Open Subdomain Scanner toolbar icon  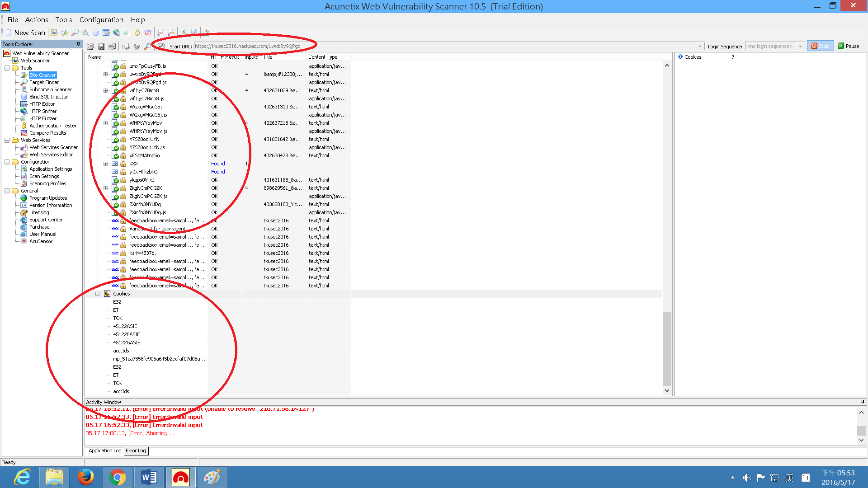click(85, 33)
